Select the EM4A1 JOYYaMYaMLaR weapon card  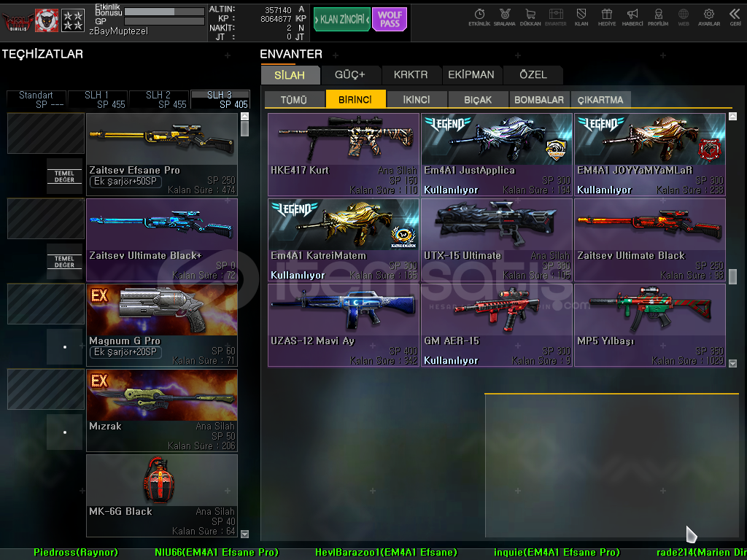pos(650,155)
